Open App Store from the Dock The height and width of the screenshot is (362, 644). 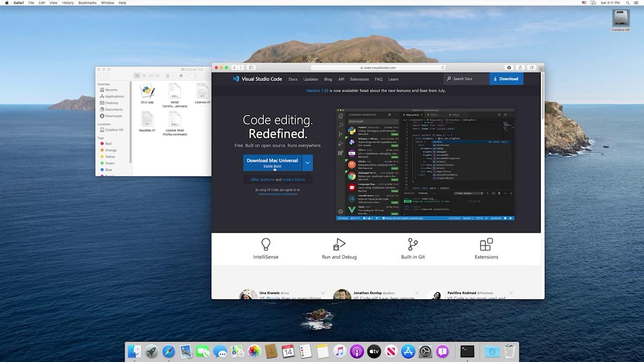click(x=408, y=351)
